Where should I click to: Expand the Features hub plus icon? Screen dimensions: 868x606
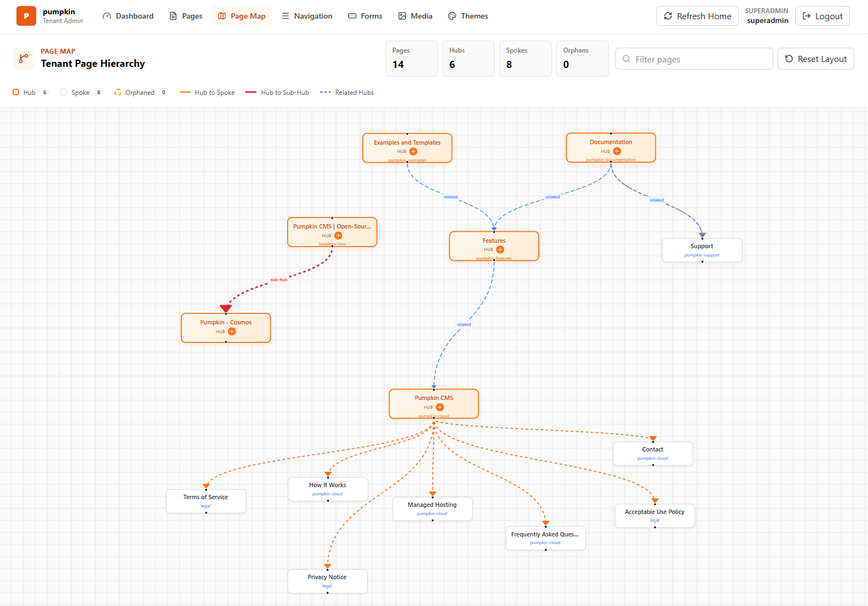pyautogui.click(x=500, y=249)
